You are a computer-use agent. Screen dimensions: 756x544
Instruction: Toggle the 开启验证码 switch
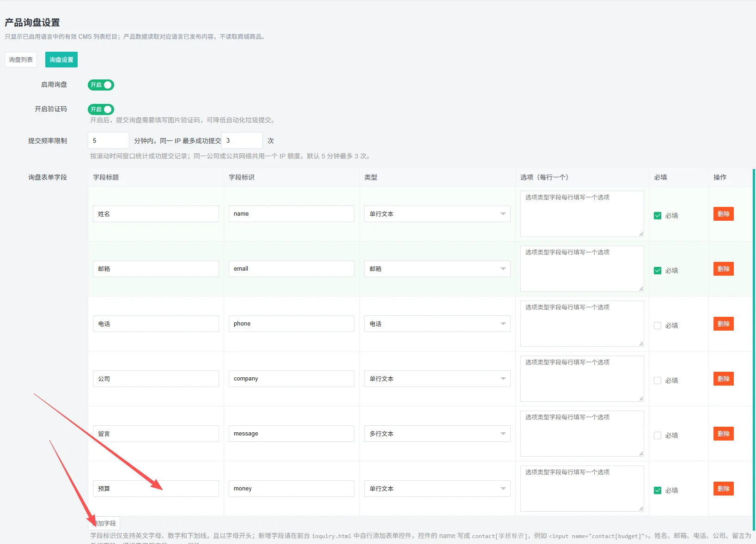point(101,109)
